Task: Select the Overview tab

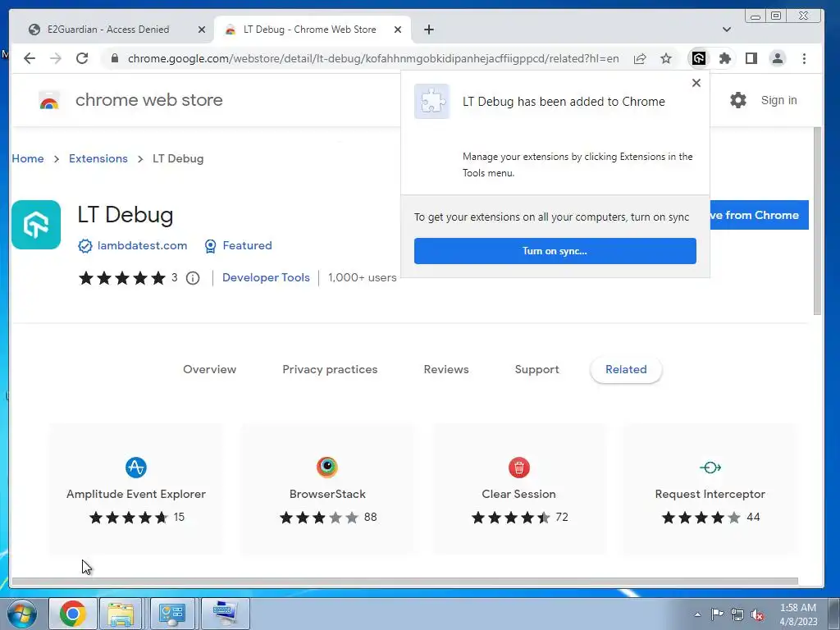Action: [x=209, y=369]
